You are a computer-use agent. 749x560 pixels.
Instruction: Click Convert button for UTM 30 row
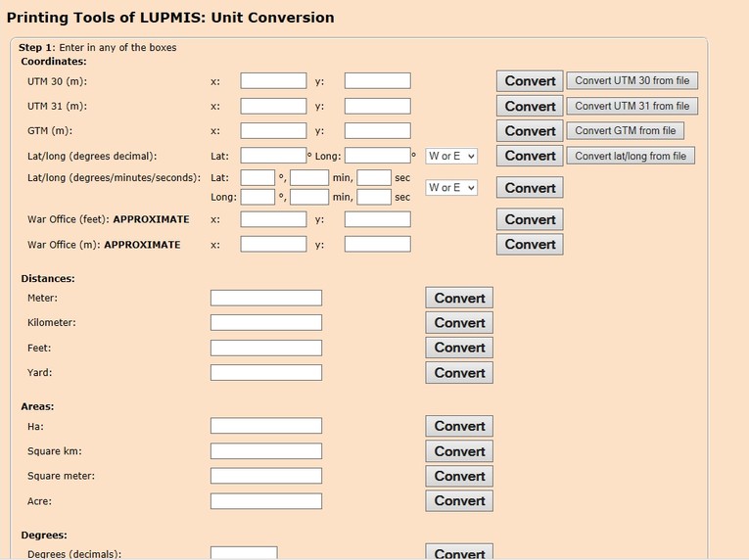(530, 80)
